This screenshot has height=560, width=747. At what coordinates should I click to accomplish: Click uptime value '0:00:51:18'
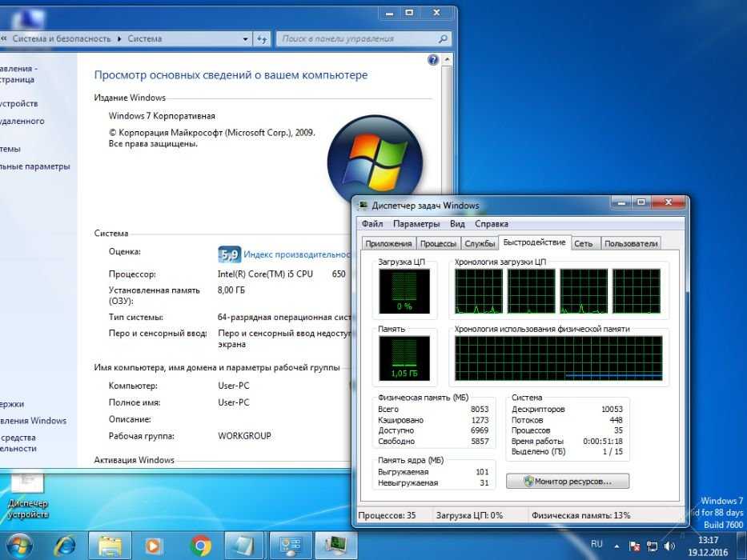[x=603, y=441]
